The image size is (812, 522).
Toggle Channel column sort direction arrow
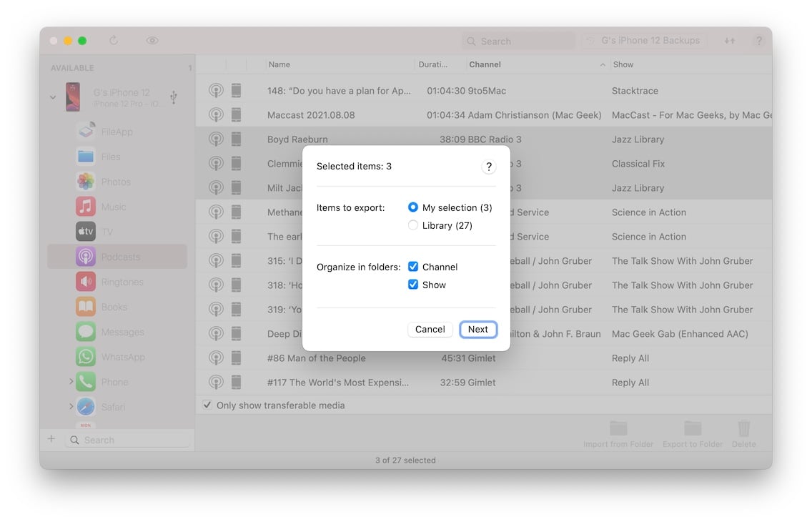pos(603,65)
